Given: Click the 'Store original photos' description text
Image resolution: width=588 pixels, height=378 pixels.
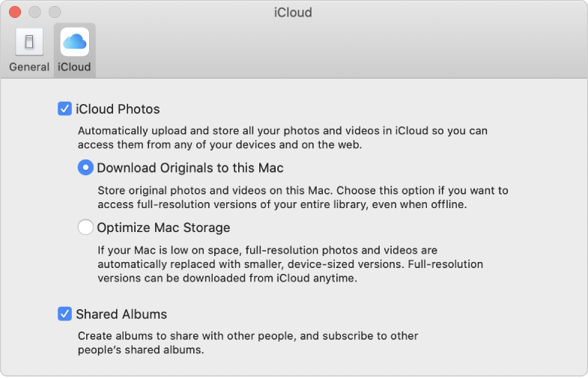Looking at the screenshot, I should click(303, 197).
